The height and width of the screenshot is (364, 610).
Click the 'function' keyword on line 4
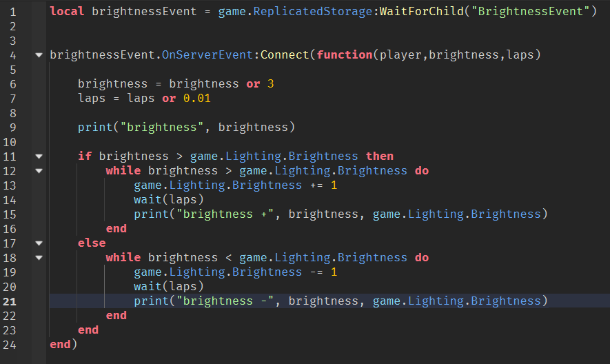pos(345,55)
